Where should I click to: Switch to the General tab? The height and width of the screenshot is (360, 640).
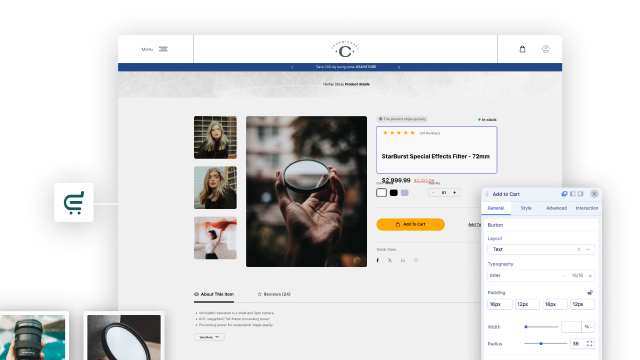pos(496,208)
